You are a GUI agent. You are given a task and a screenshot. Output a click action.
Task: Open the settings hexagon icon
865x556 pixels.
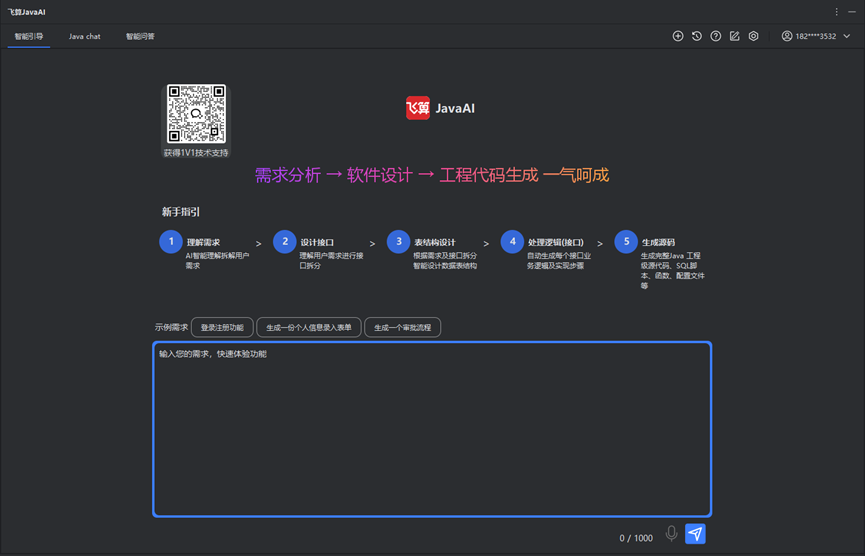[753, 36]
